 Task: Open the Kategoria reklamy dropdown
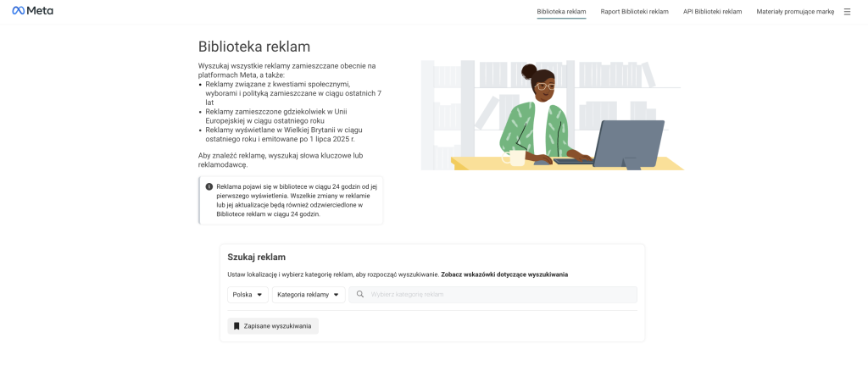point(309,295)
